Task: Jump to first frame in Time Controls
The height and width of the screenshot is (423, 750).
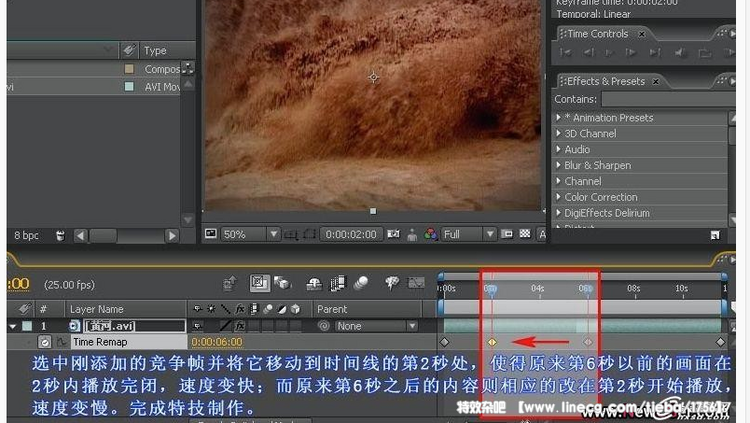Action: pos(566,53)
